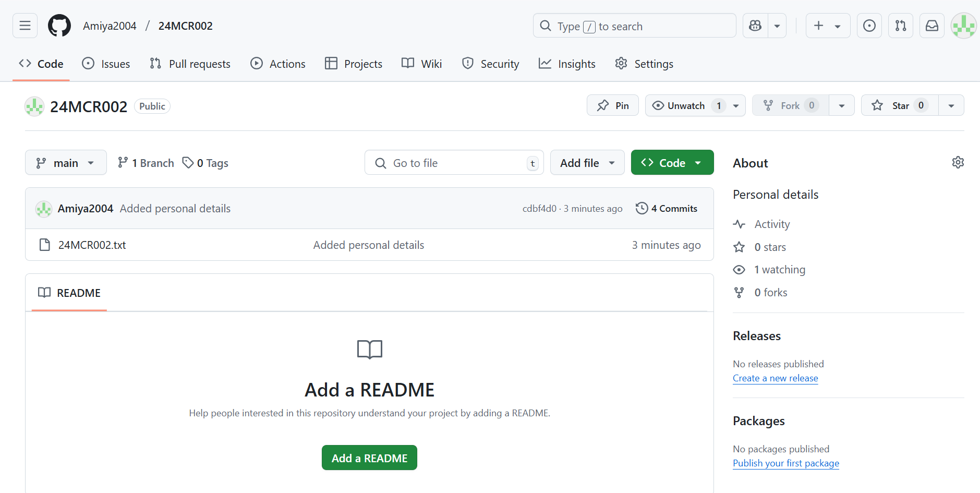Pin this repository
The height and width of the screenshot is (493, 980).
point(613,105)
